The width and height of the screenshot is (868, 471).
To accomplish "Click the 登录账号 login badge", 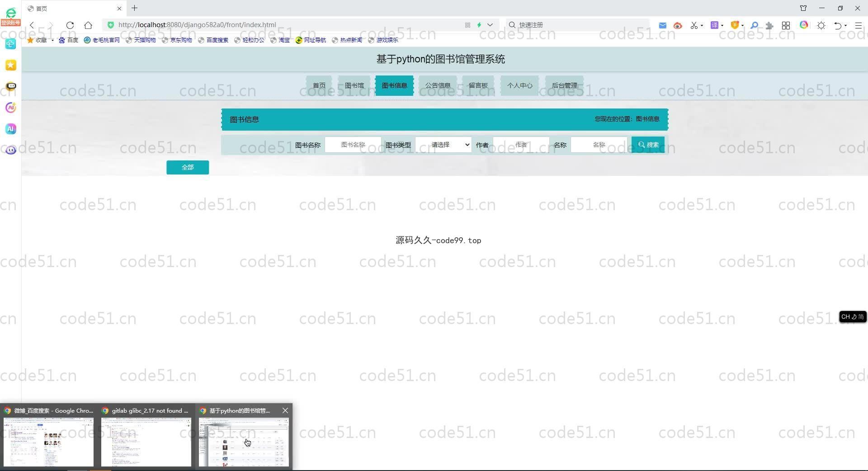I will [x=10, y=23].
